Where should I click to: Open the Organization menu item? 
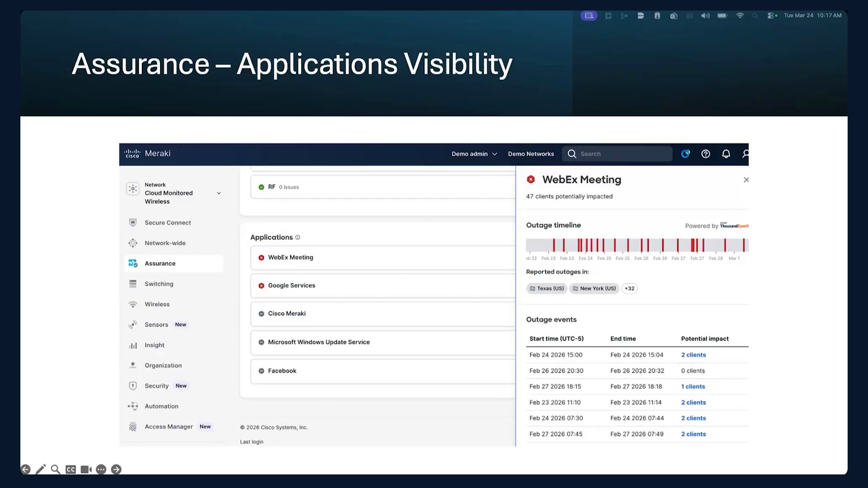(163, 366)
